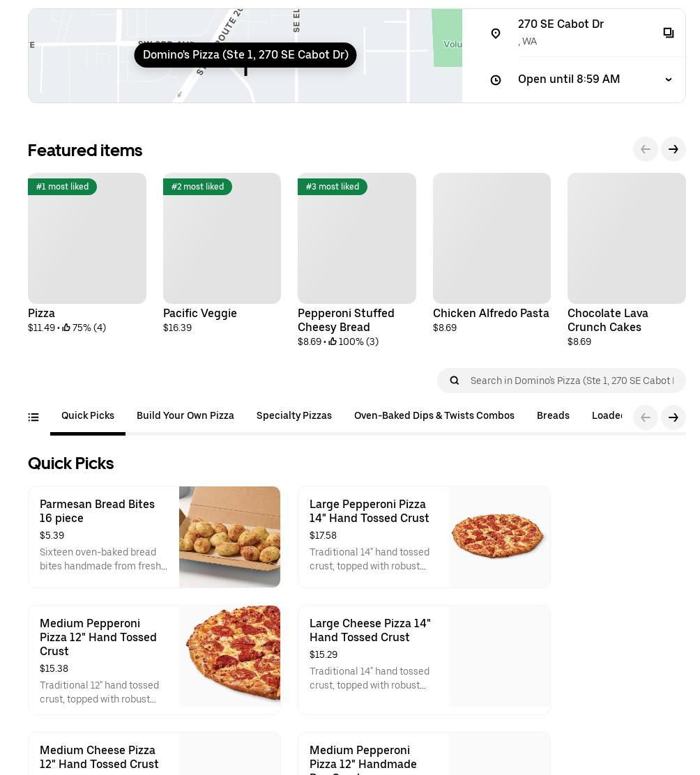This screenshot has width=700, height=775.
Task: Open the menu categories list icon
Action: 33,417
